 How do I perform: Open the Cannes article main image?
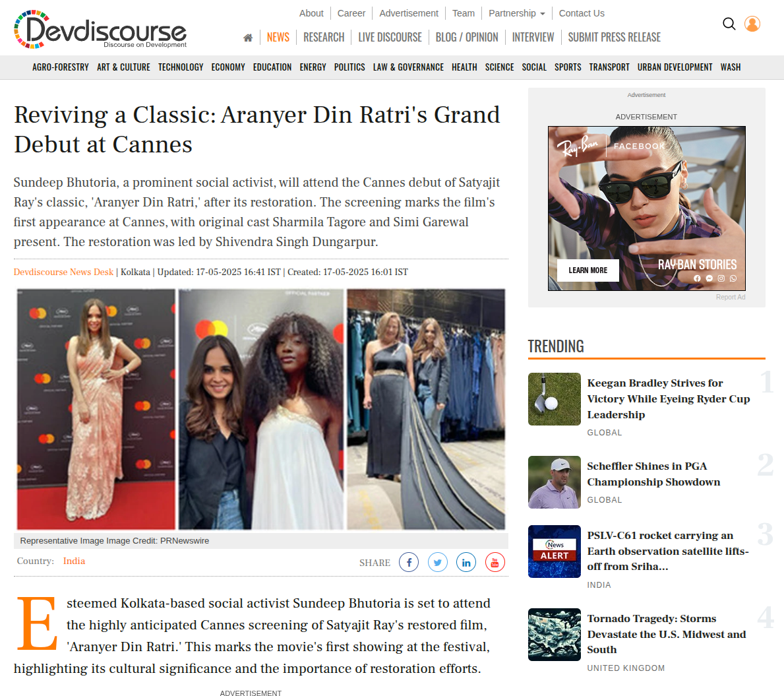(x=261, y=409)
